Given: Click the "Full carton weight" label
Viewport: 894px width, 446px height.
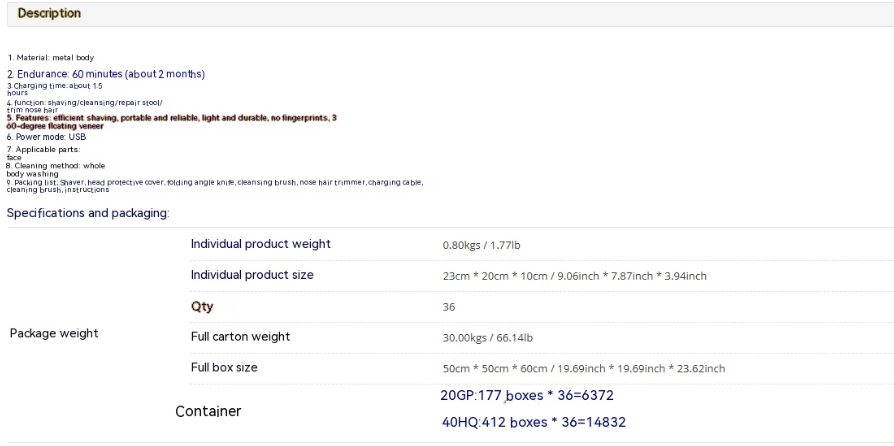Looking at the screenshot, I should pyautogui.click(x=240, y=337).
